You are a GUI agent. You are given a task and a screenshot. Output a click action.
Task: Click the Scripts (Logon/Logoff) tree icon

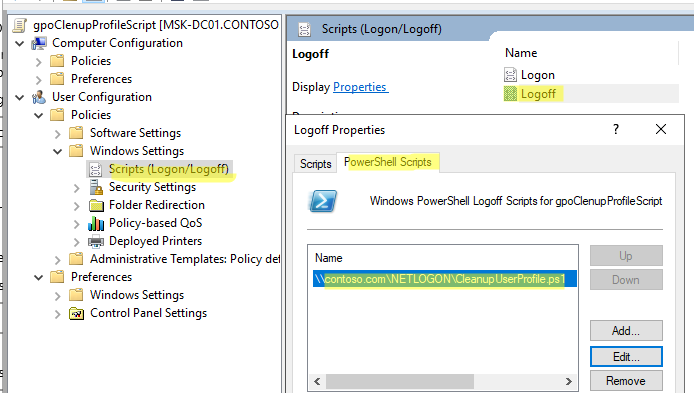point(95,169)
